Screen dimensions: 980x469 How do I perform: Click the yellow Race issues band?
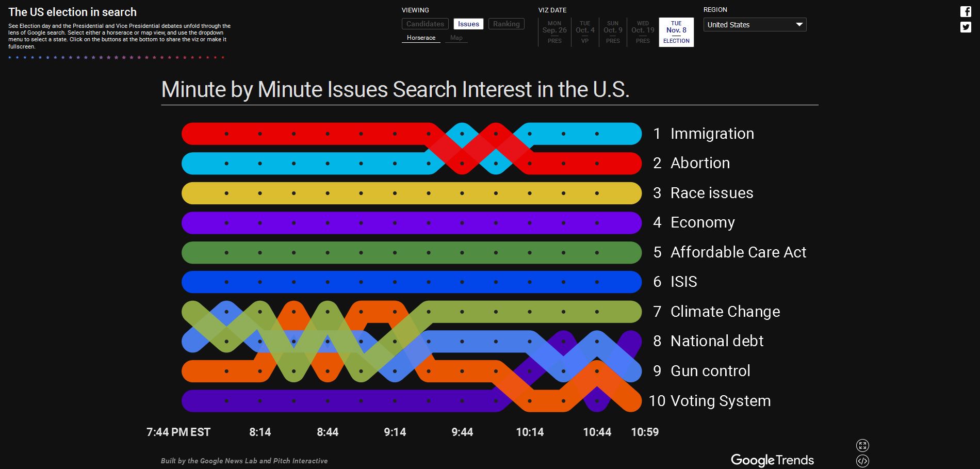412,193
